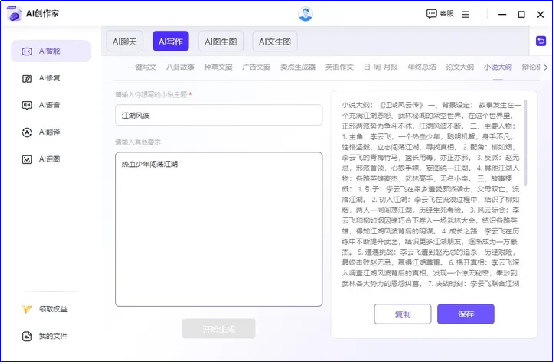Click the AI创作家 app logo
The image size is (554, 364).
[x=14, y=14]
